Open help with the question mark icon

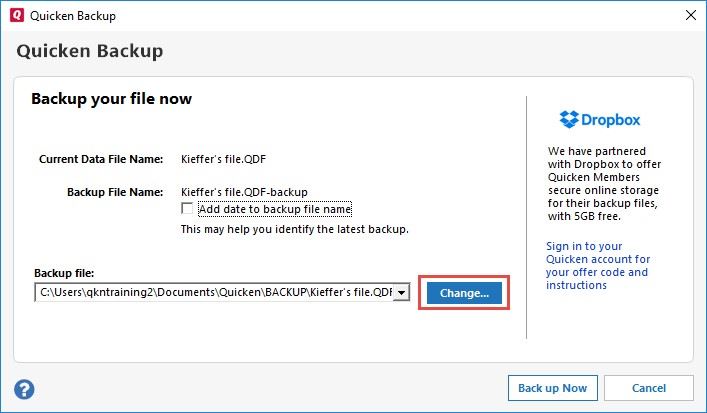pos(25,389)
